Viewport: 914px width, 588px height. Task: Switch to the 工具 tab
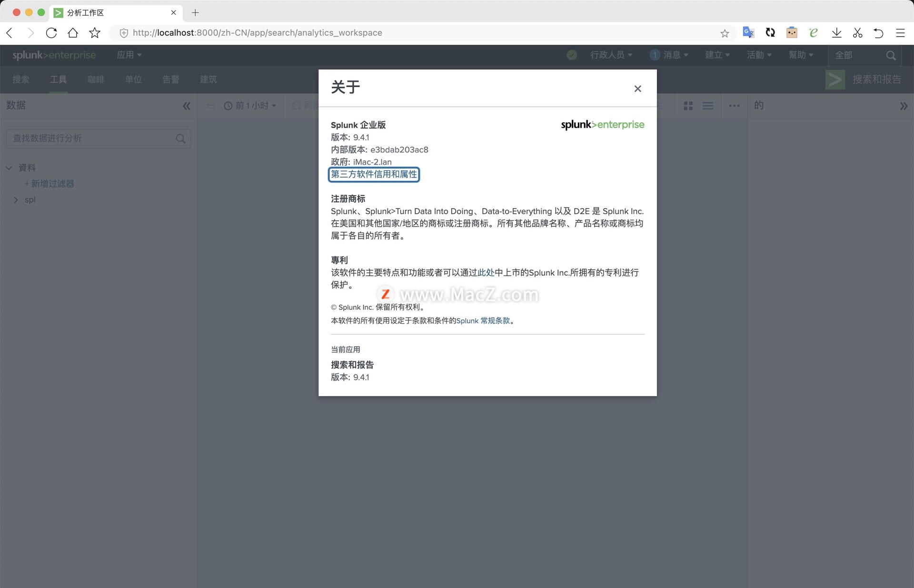58,80
